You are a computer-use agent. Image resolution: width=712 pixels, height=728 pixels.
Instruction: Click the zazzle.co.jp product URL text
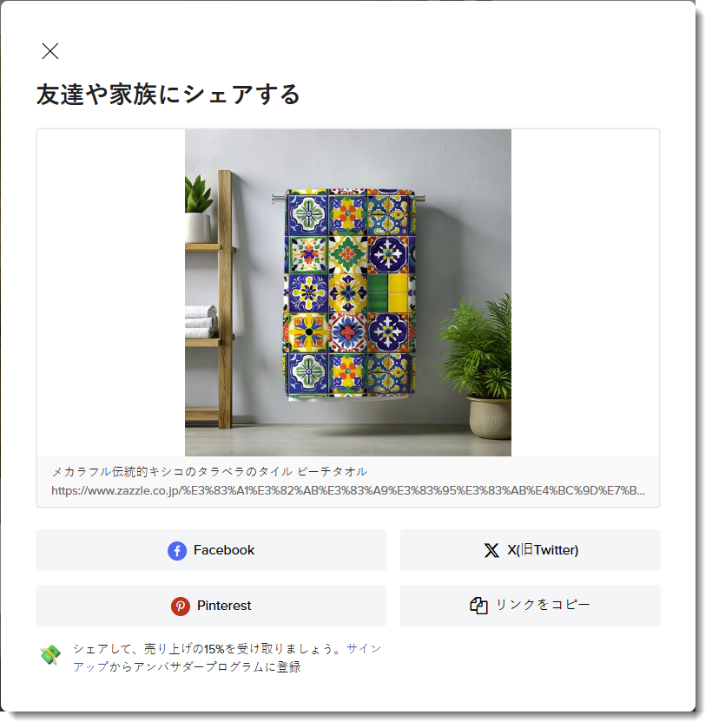(x=348, y=491)
